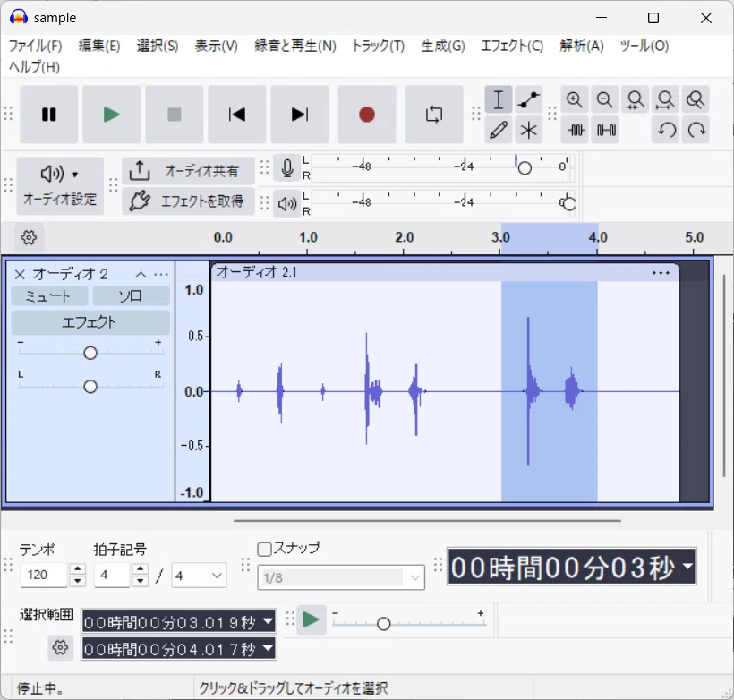This screenshot has width=734, height=700.
Task: Adjust the playback level slider knob
Action: tap(568, 203)
